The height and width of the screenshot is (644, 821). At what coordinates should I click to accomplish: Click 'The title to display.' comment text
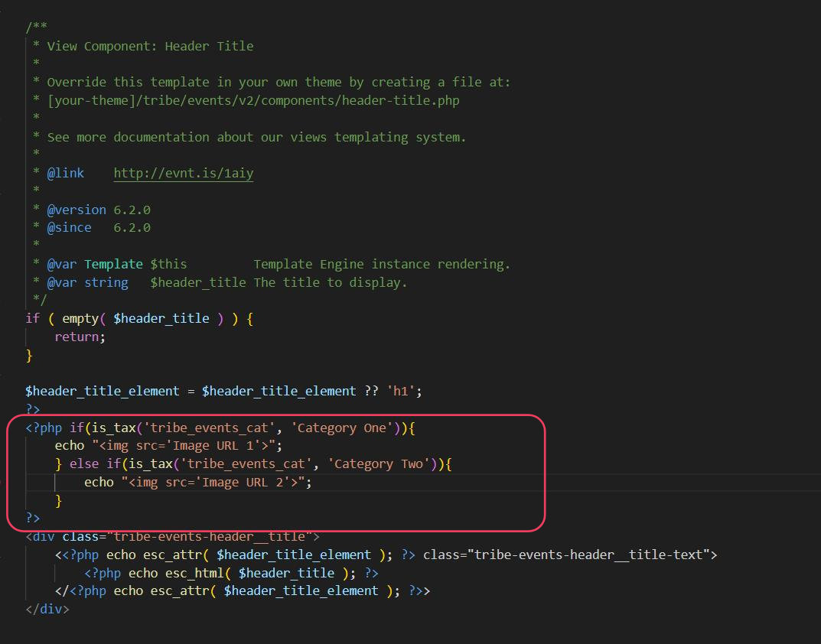pos(331,282)
